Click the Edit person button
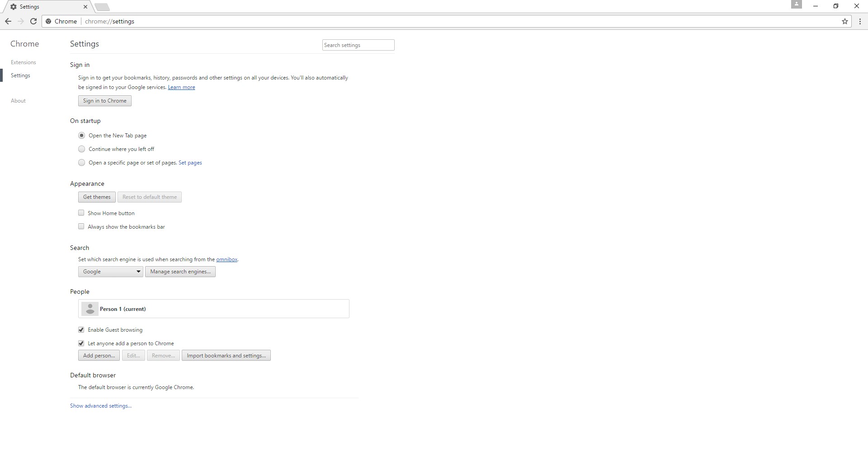The image size is (868, 470). click(x=133, y=356)
